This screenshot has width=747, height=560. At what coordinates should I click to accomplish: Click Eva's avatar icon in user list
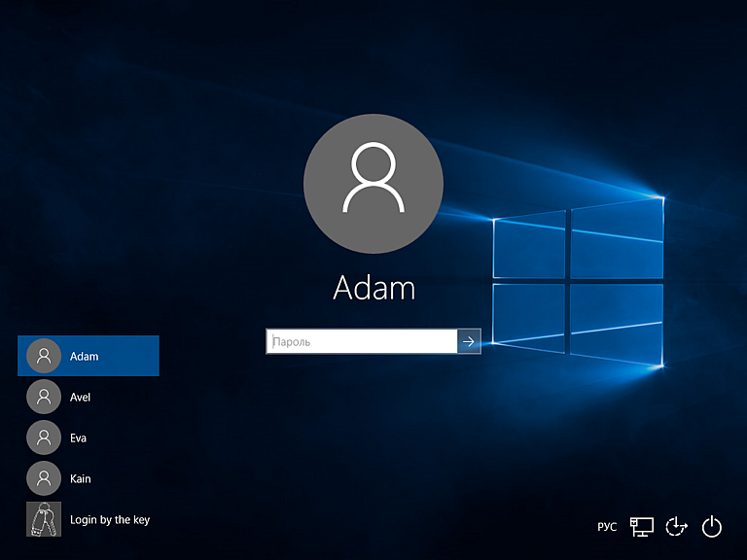coord(44,437)
